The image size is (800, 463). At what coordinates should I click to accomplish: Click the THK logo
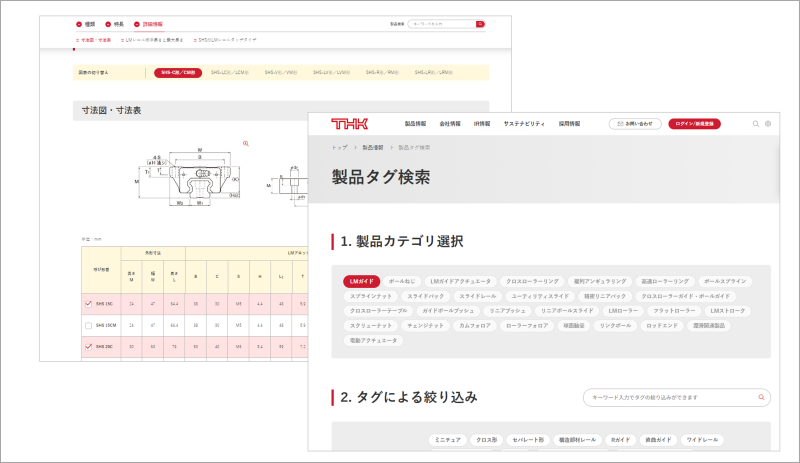pyautogui.click(x=349, y=123)
